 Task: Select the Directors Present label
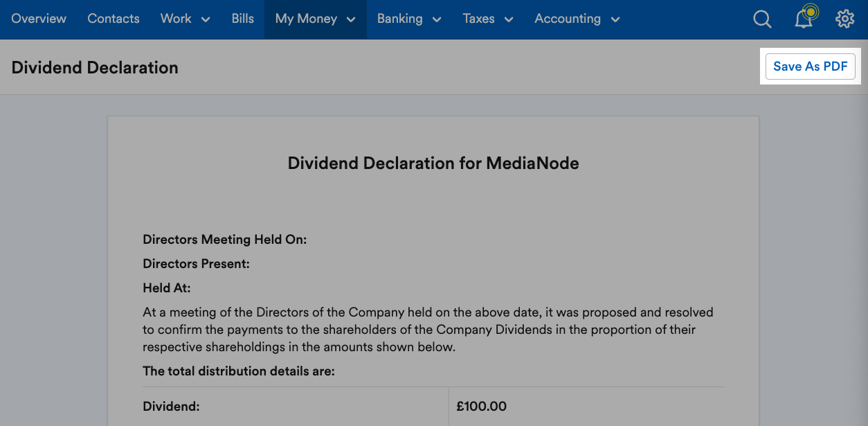click(196, 264)
